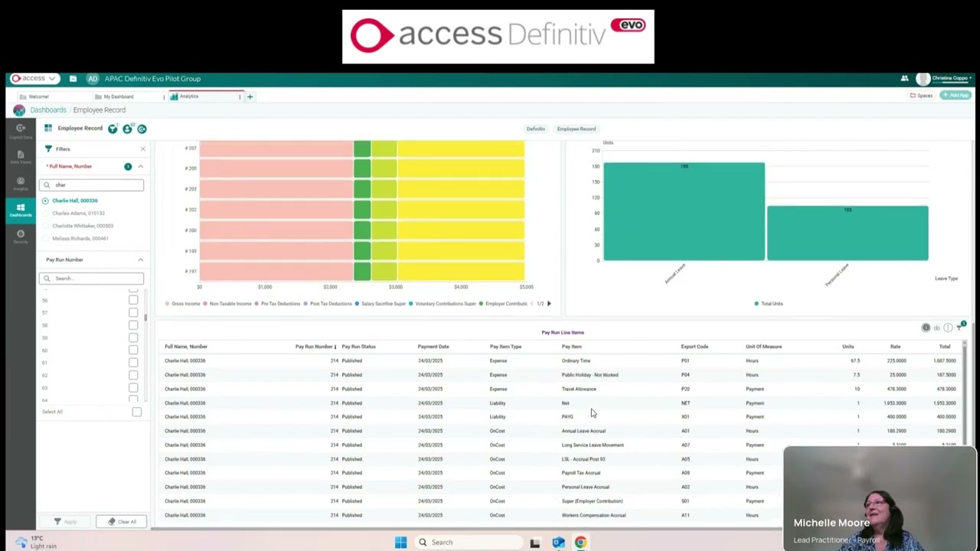Open the more options icon above the table

(948, 328)
